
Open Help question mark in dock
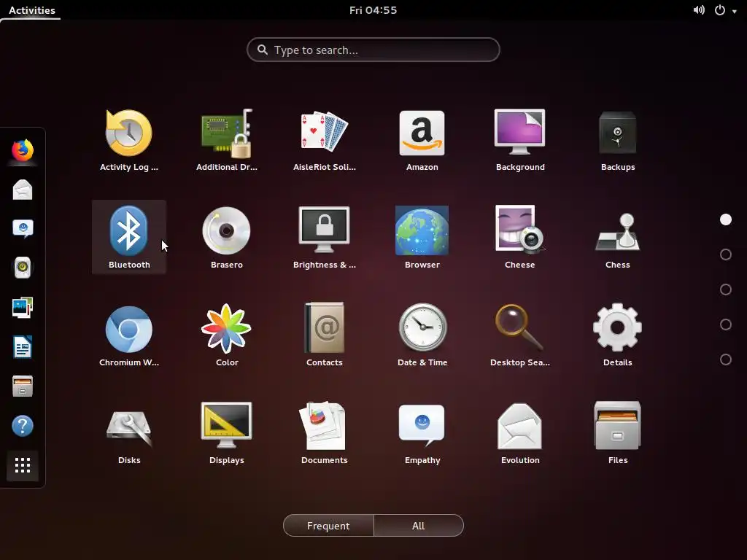23,426
